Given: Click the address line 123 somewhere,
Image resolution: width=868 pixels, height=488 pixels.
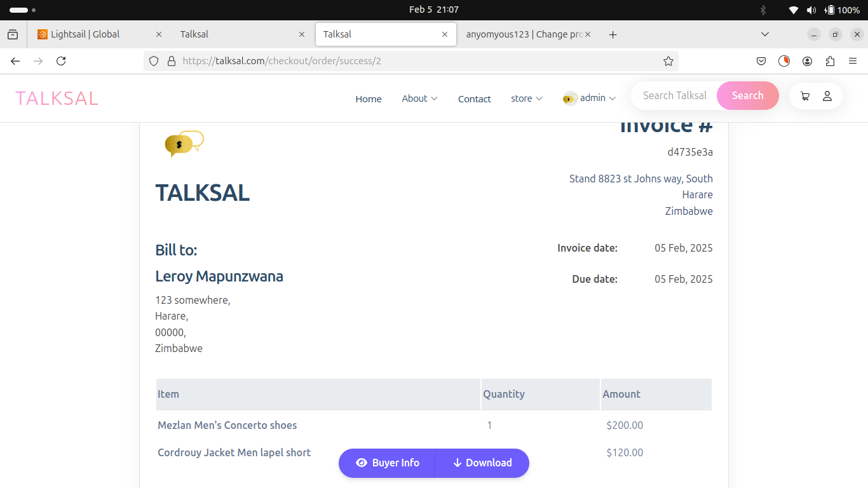Looking at the screenshot, I should point(193,300).
